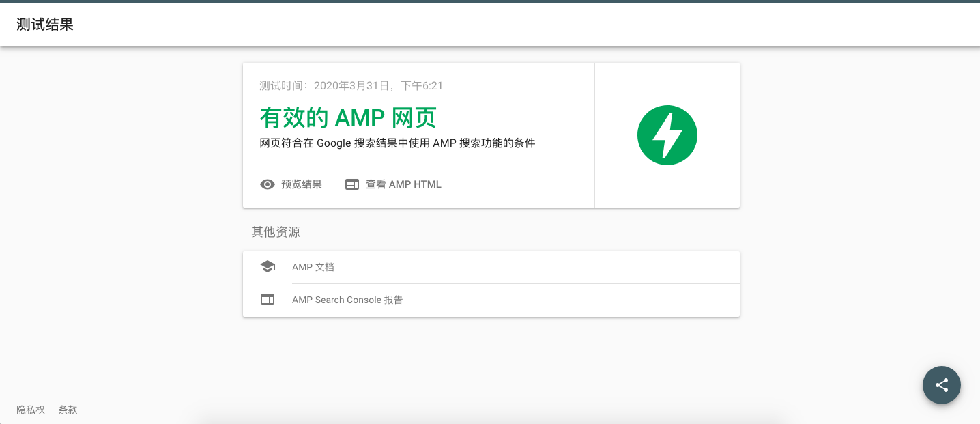Click the report icon beside AMP Search Console 报告
The width and height of the screenshot is (980, 424).
268,299
